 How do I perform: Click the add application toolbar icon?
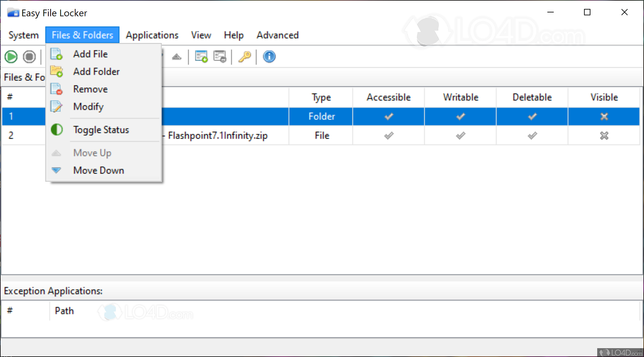pyautogui.click(x=201, y=56)
